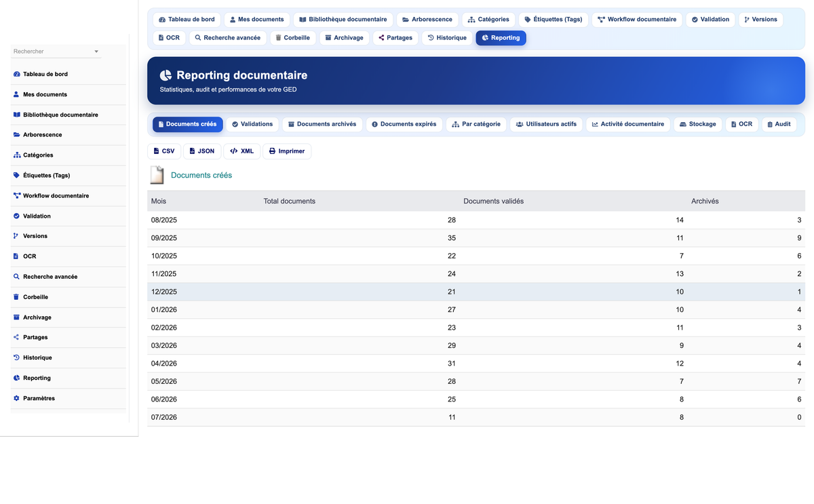Viewport: 814px width, 504px height.
Task: Open Arborescence in the sidebar
Action: click(69, 134)
